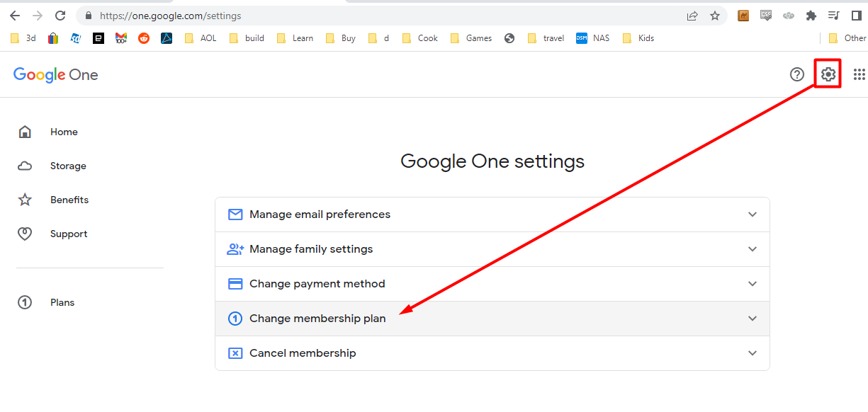The image size is (868, 412).
Task: Open the Learn bookmarks folder
Action: [x=294, y=38]
